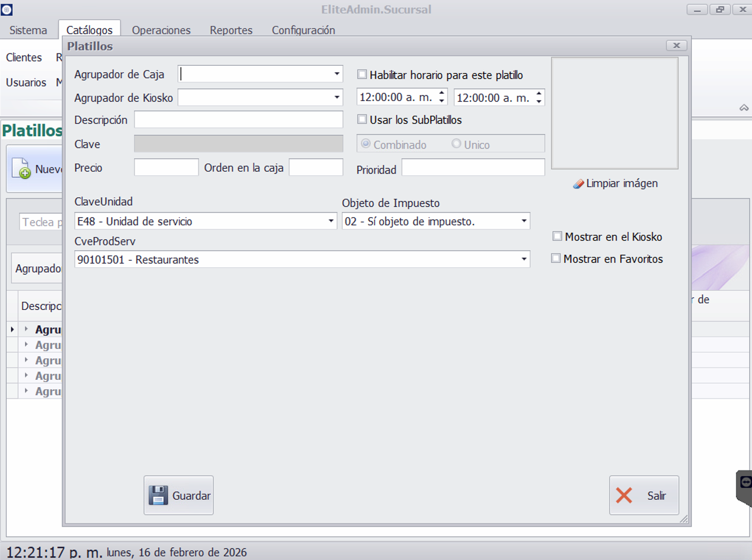Open the Objeto de Impuesto dropdown

(524, 221)
